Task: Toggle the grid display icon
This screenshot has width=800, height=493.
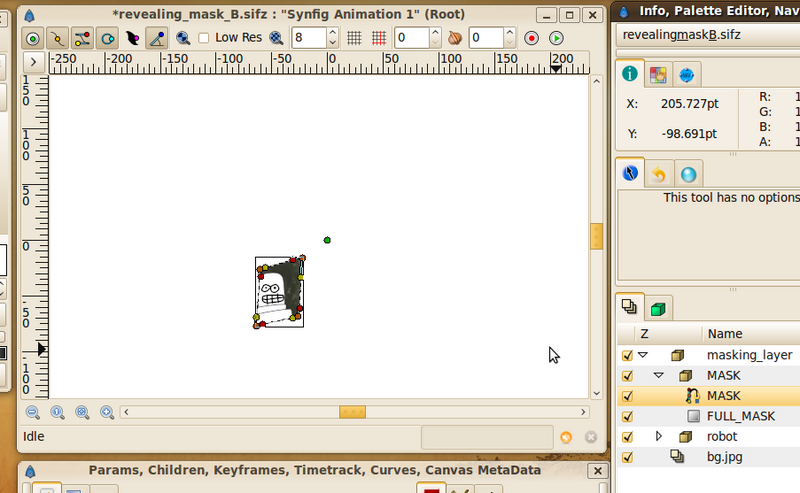Action: 354,38
